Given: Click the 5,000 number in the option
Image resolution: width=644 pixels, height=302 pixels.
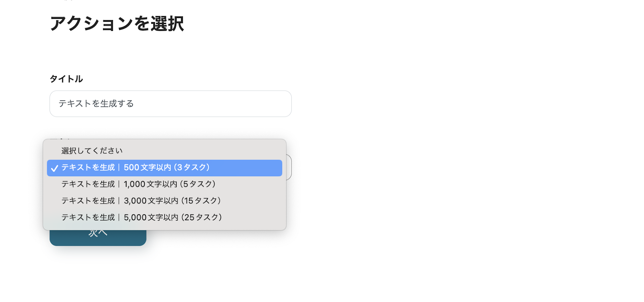Looking at the screenshot, I should (x=135, y=217).
